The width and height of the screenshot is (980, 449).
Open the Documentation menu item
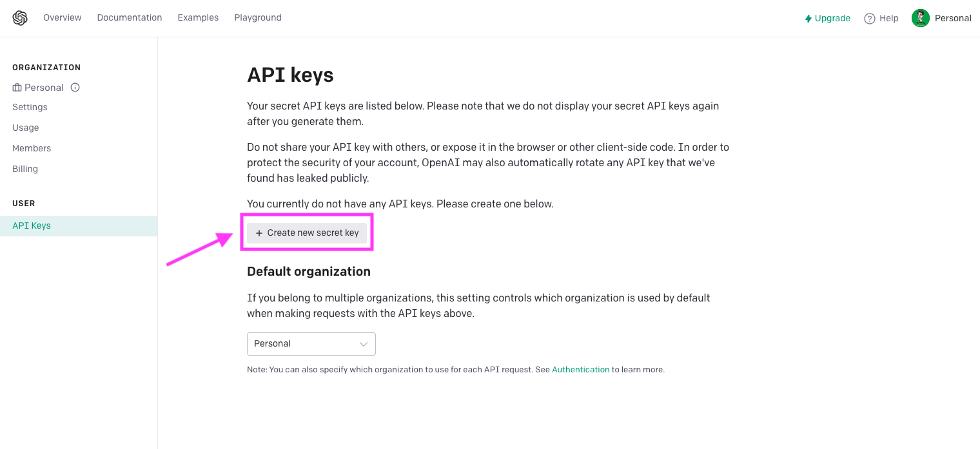(x=130, y=17)
